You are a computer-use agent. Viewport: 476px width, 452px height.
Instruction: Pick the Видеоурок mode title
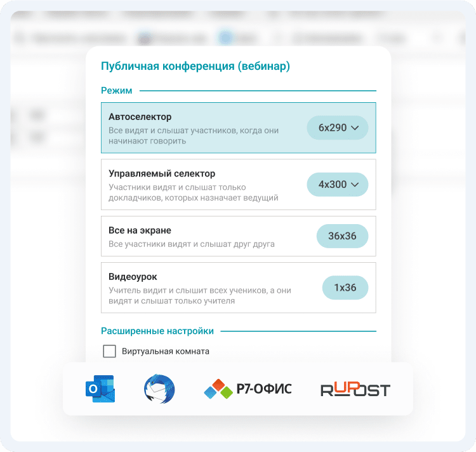(133, 277)
